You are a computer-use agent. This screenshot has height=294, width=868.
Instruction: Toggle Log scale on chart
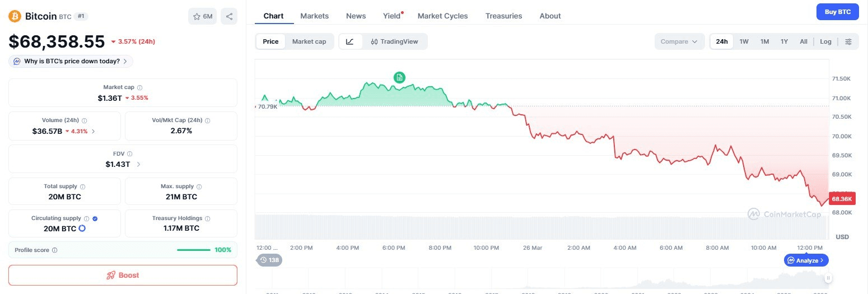point(825,41)
